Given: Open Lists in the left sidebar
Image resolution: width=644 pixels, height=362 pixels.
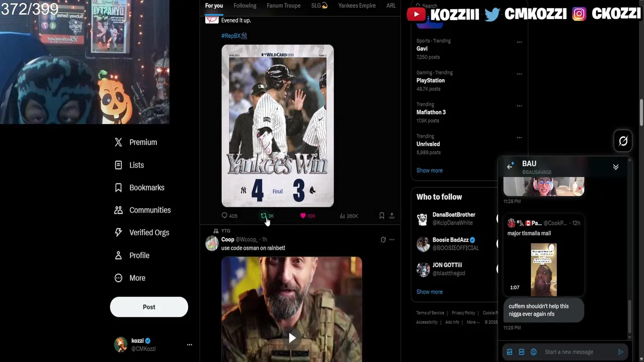Looking at the screenshot, I should tap(129, 165).
